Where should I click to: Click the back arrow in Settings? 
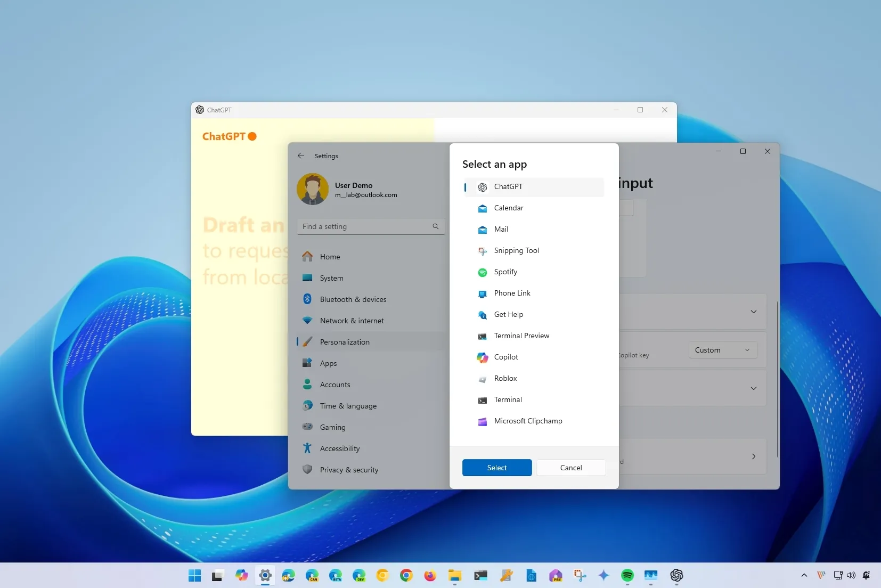(x=301, y=156)
